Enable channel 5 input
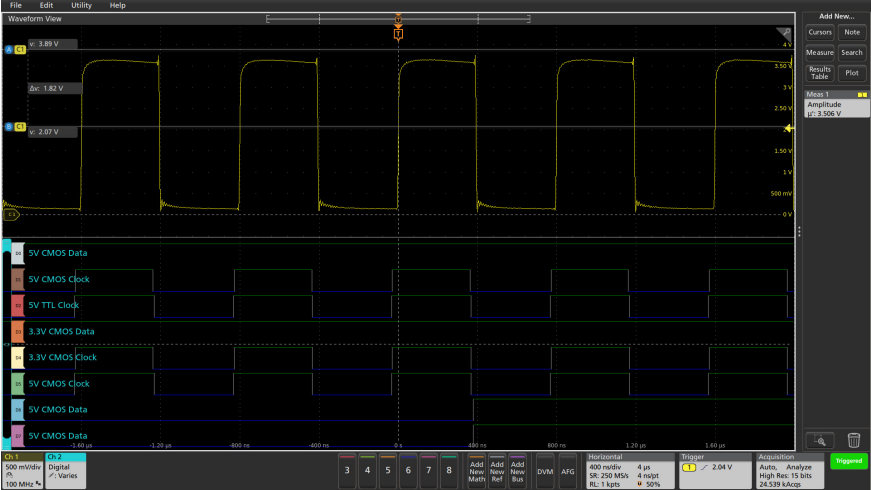Image resolution: width=871 pixels, height=490 pixels. (x=387, y=469)
